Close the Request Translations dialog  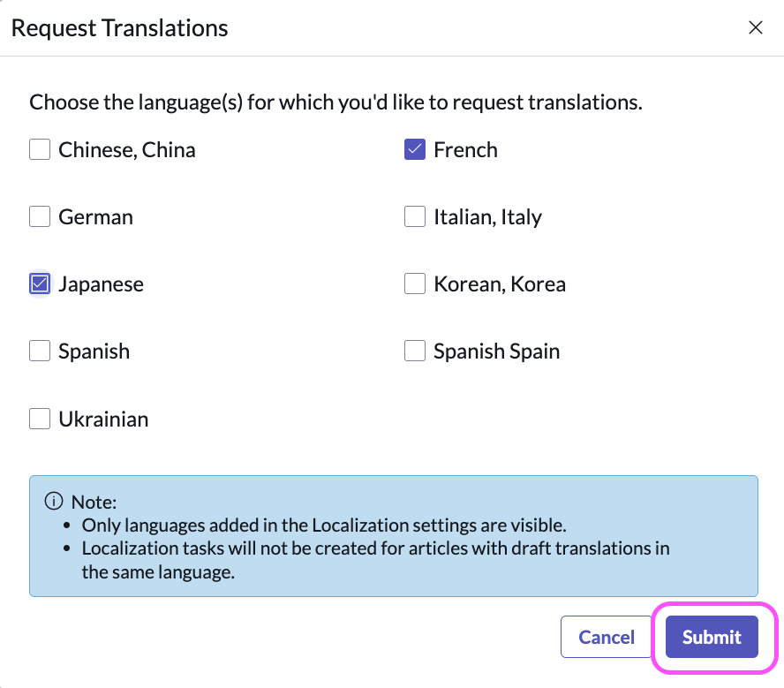(x=756, y=27)
